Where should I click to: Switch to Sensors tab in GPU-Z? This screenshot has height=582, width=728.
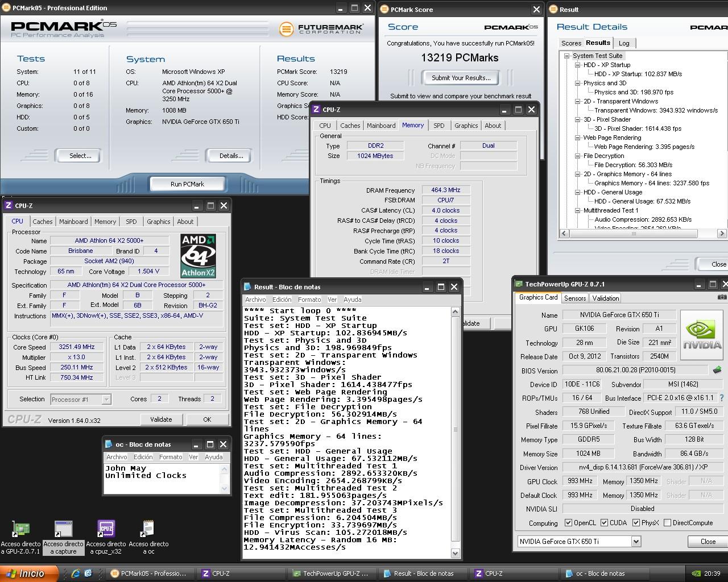pos(575,298)
